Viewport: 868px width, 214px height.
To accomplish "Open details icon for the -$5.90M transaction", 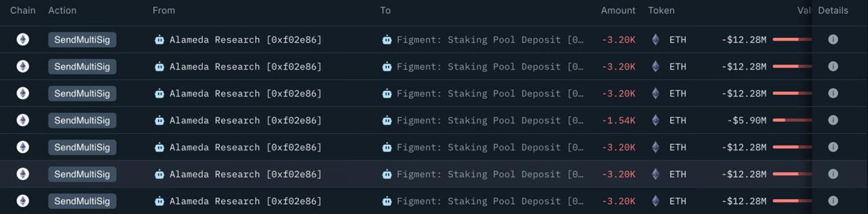I will click(x=833, y=120).
